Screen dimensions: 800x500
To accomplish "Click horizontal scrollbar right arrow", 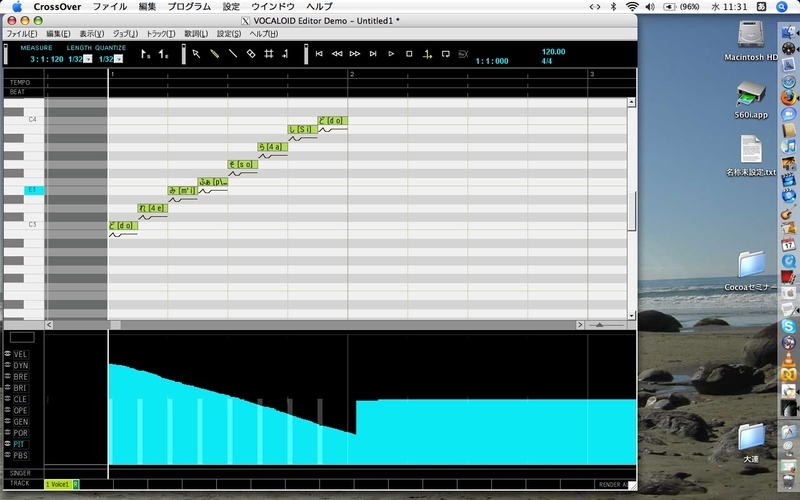I will (580, 324).
